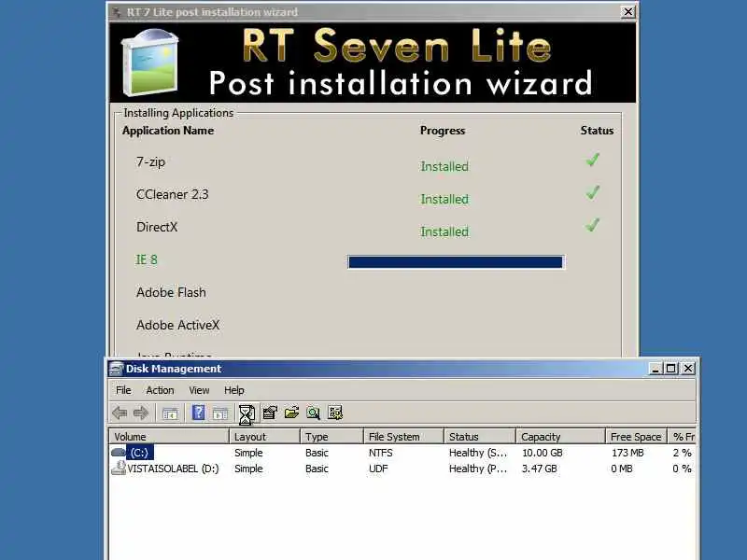The height and width of the screenshot is (560, 747).
Task: Close the RT 7 Lite post installation wizard
Action: click(x=627, y=12)
